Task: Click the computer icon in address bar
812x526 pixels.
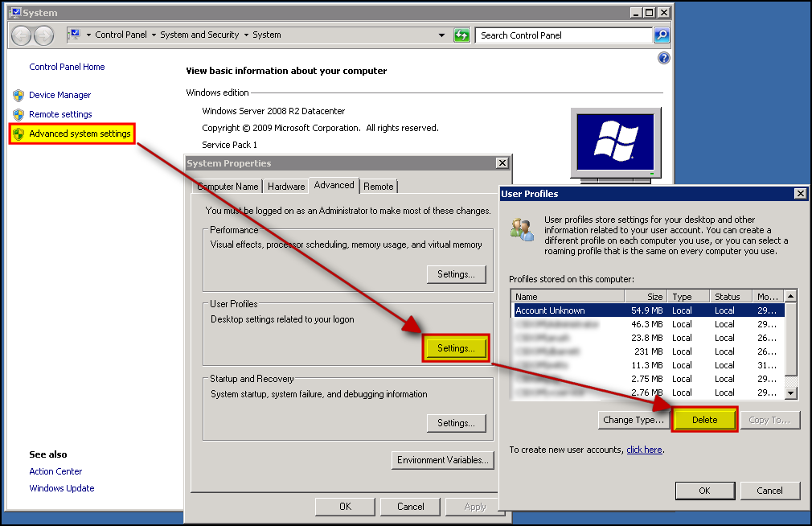Action: 73,35
